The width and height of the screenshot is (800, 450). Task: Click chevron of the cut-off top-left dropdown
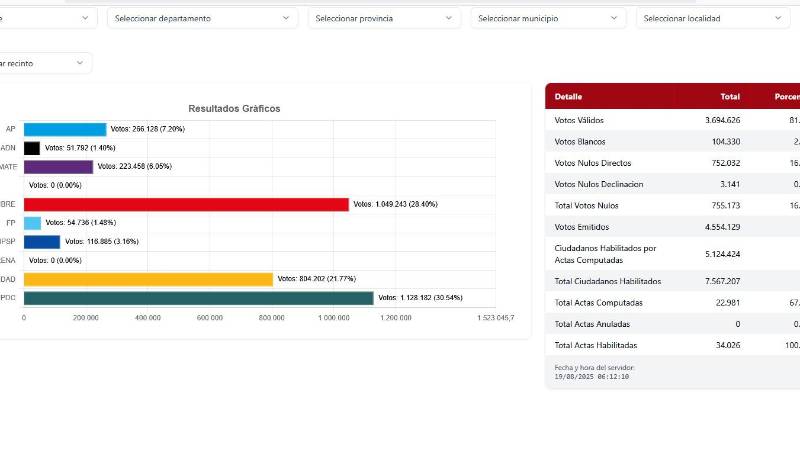pyautogui.click(x=81, y=18)
